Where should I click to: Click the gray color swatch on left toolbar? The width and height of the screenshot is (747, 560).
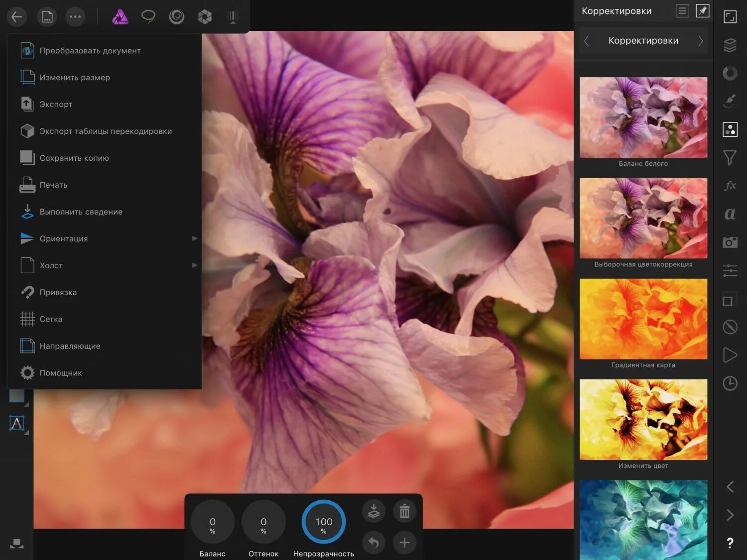click(17, 396)
